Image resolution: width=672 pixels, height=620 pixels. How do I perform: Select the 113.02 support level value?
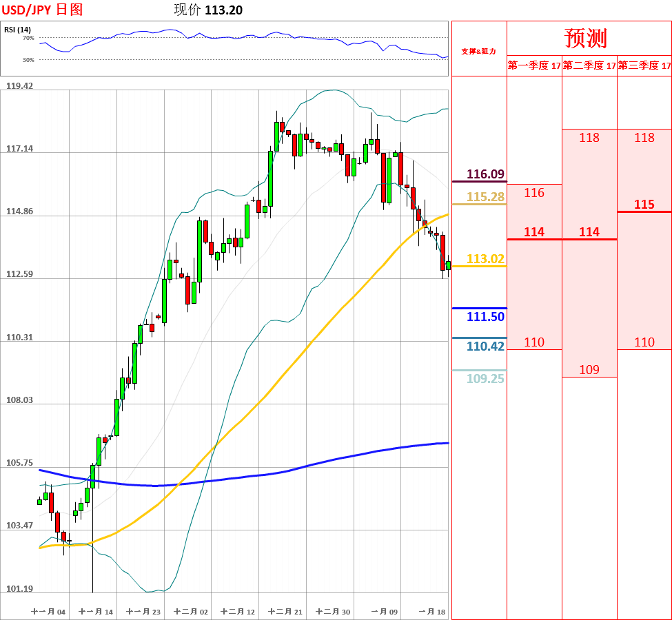point(485,259)
